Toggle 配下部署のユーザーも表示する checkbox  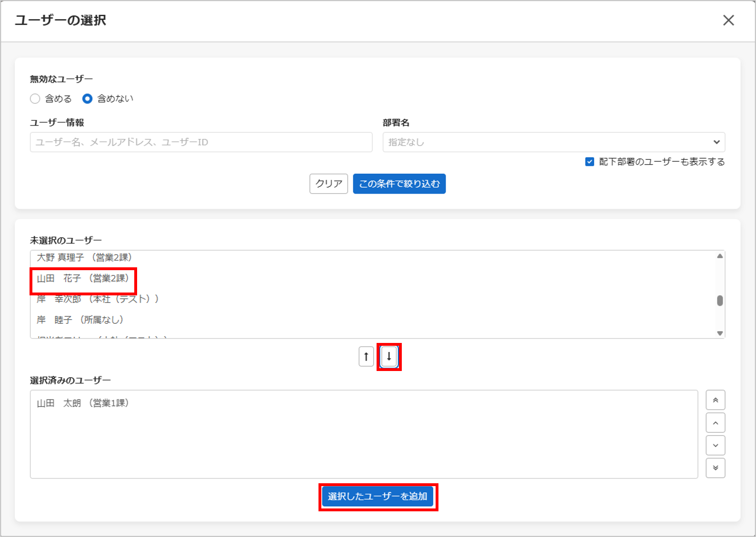589,162
